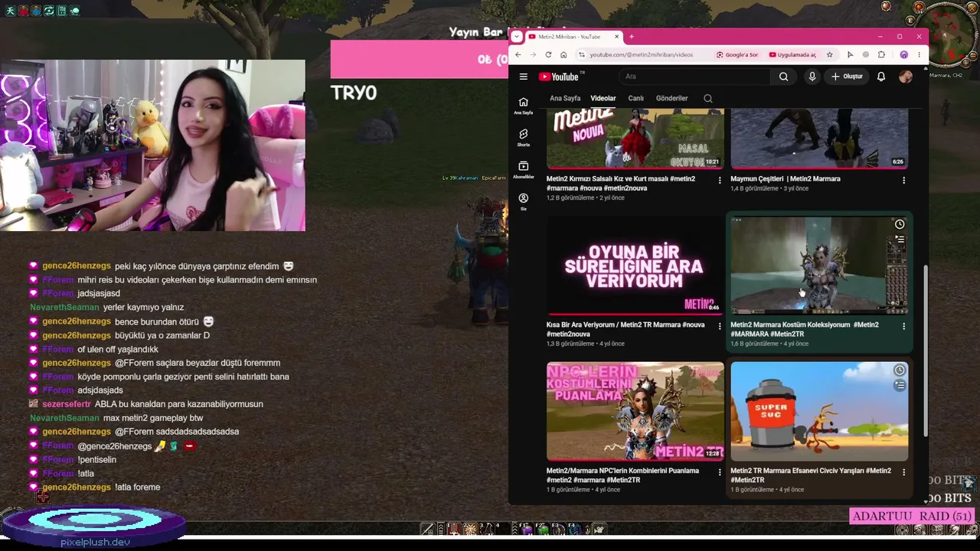Open a new Chrome tab
Image resolution: width=980 pixels, height=551 pixels.
(632, 37)
